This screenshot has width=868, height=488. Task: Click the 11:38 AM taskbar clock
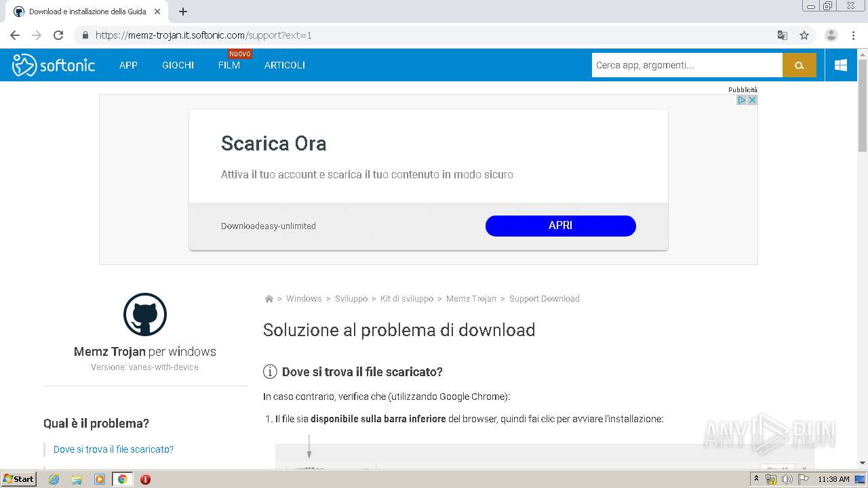(x=833, y=479)
